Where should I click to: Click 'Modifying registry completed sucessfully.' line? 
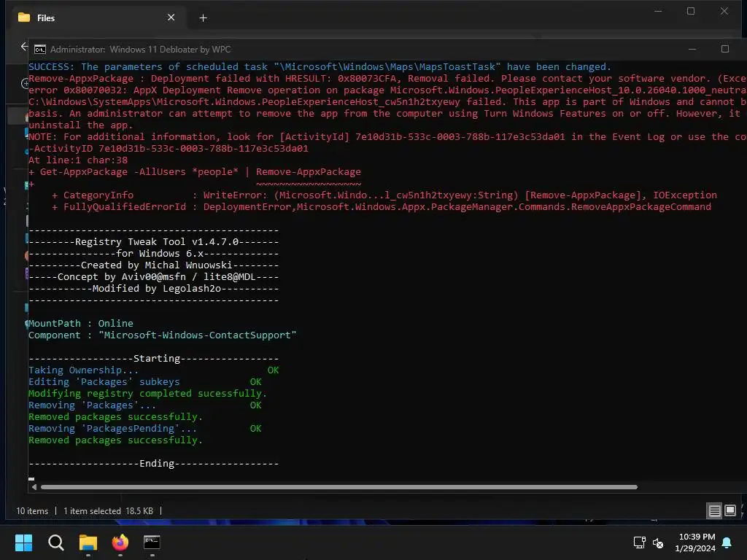(x=147, y=393)
